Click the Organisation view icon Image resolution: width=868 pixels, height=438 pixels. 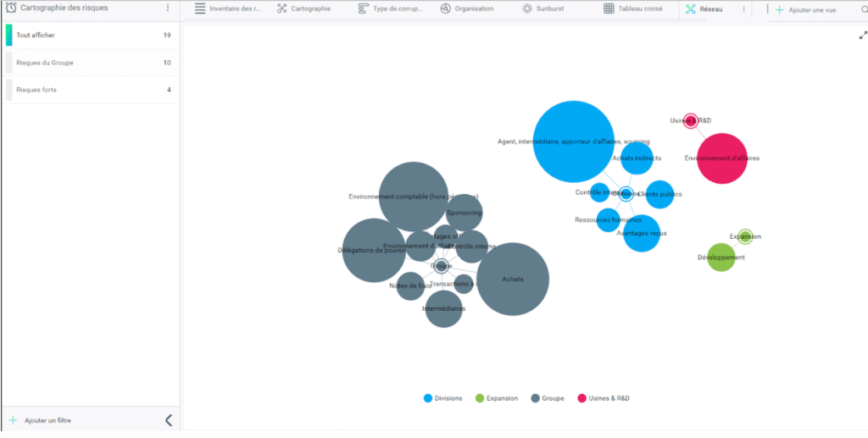[x=446, y=8]
